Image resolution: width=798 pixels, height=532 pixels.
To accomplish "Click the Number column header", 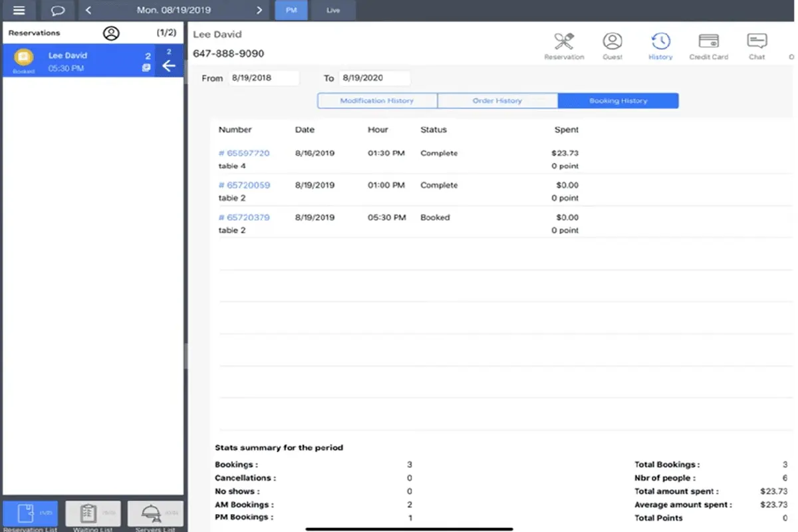I will [235, 130].
